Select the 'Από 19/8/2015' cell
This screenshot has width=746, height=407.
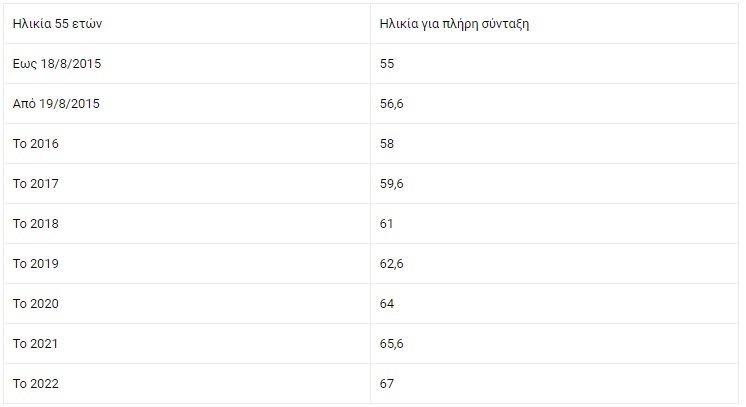(x=56, y=104)
